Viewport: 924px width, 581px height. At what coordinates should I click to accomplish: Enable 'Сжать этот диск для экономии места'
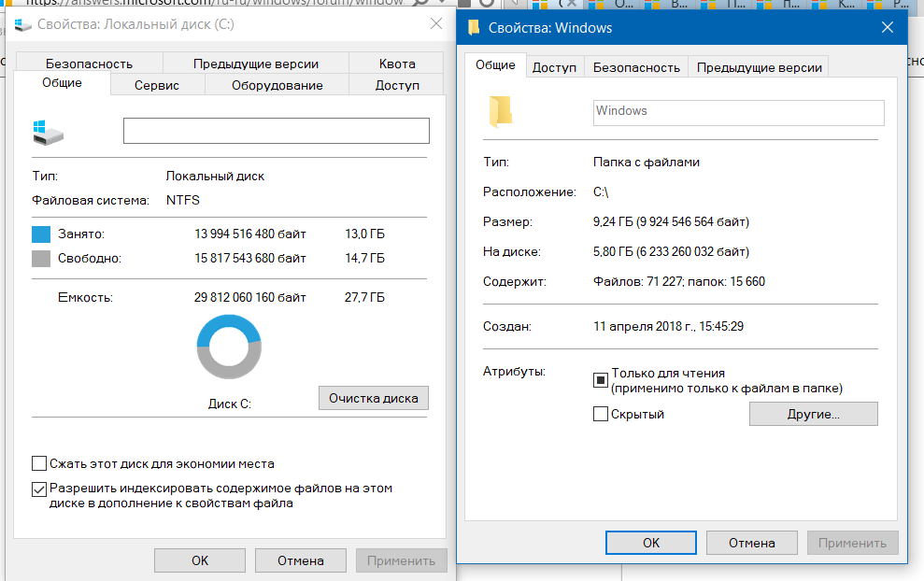click(x=39, y=463)
